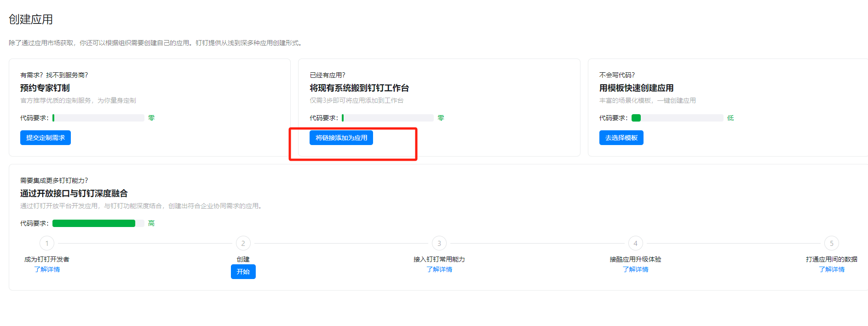
Task: Click the 需要集成更多钉钉能力？ text
Action: 54,180
